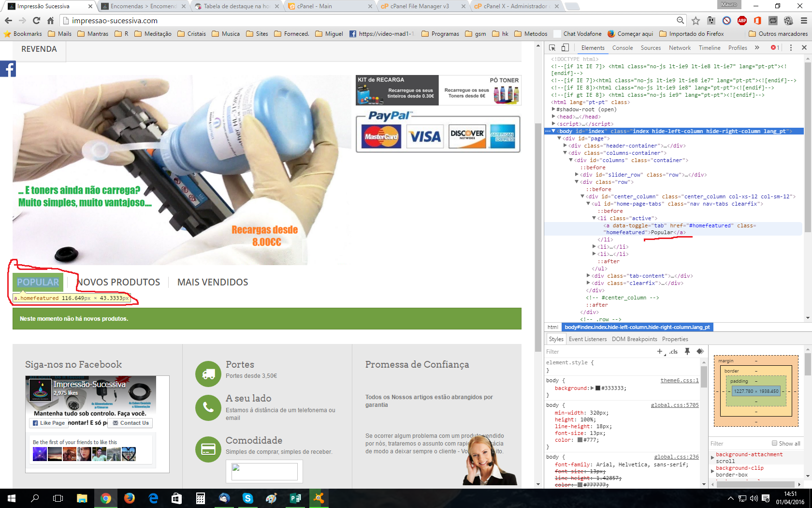This screenshot has width=812, height=508.
Task: Toggle the DevTools device mode icon
Action: point(565,48)
